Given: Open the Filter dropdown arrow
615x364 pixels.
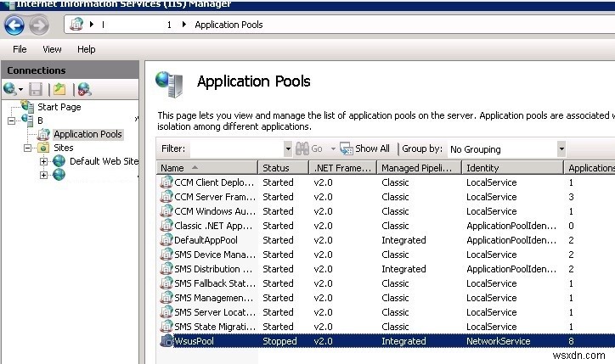Looking at the screenshot, I should [x=288, y=148].
